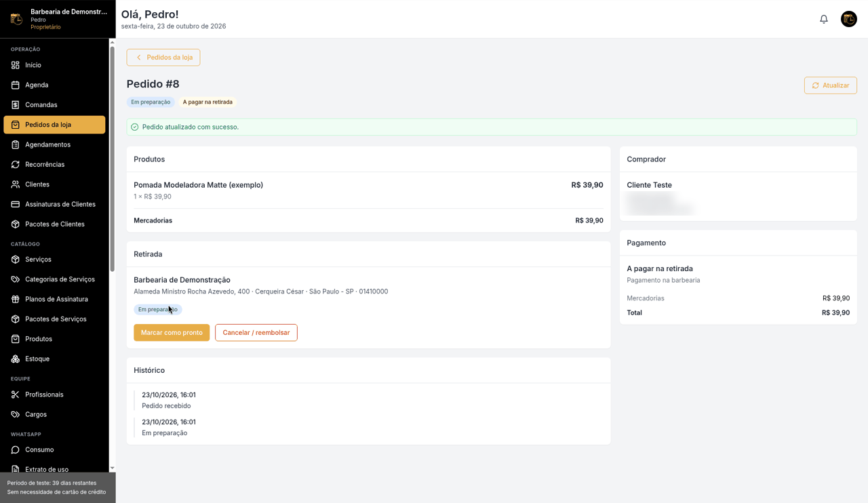Click the Alameda Ministro Rocha Azevedo address
868x503 pixels.
click(261, 291)
